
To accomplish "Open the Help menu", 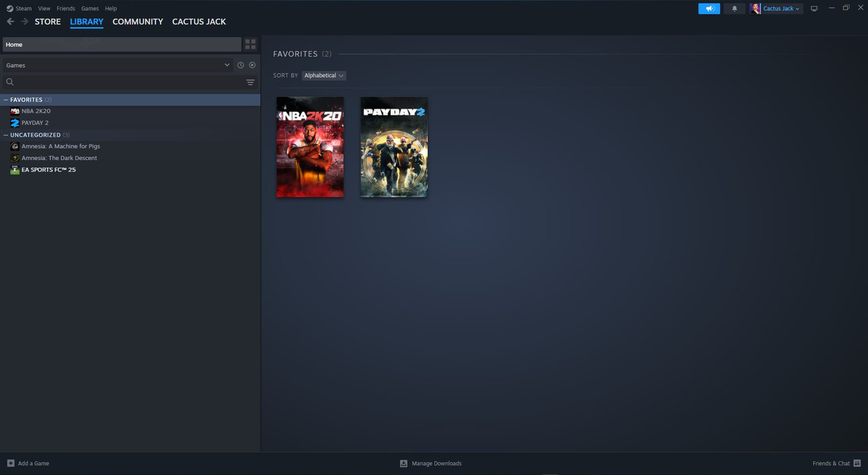I will [111, 9].
